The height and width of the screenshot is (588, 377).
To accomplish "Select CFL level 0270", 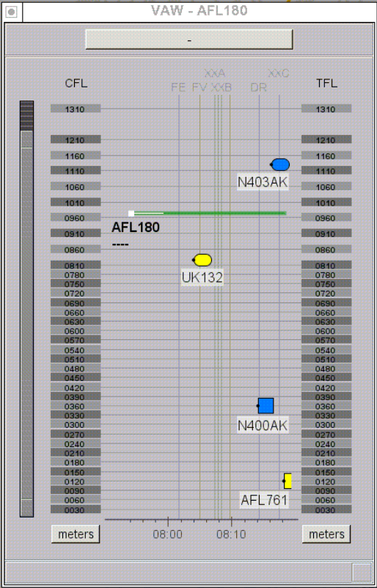I will [x=76, y=435].
